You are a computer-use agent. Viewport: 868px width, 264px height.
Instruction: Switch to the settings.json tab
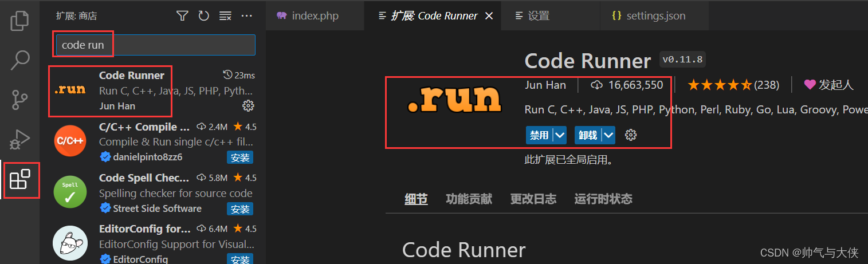click(x=654, y=15)
